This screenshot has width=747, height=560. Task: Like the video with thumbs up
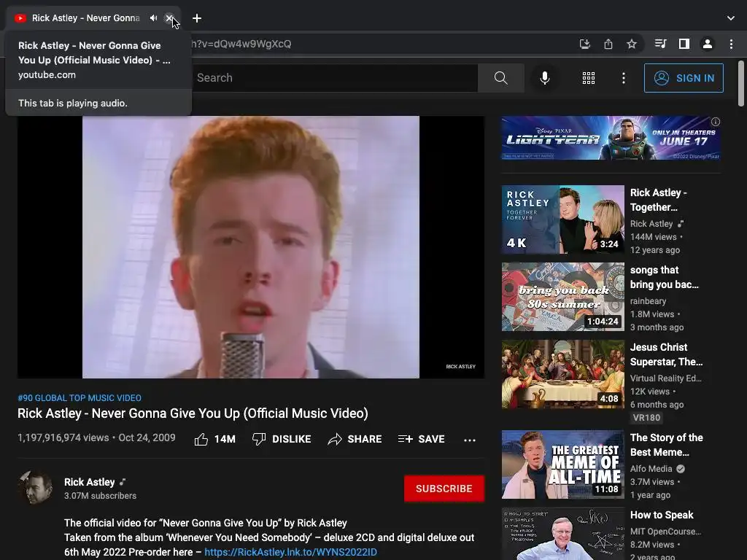pyautogui.click(x=215, y=439)
